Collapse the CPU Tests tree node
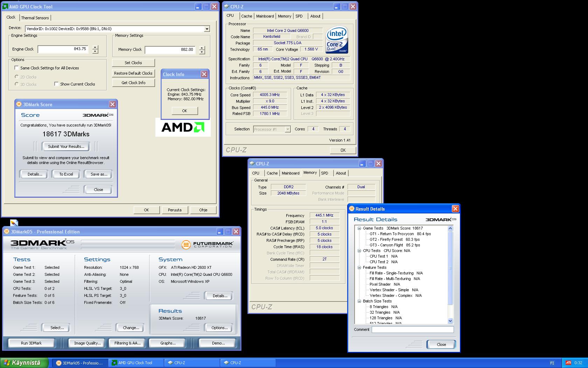This screenshot has height=368, width=588. (x=359, y=251)
